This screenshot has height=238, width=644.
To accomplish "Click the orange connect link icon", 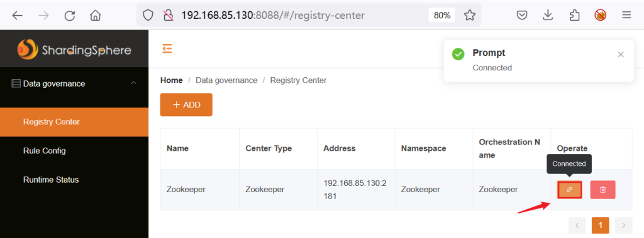I will pyautogui.click(x=569, y=190).
